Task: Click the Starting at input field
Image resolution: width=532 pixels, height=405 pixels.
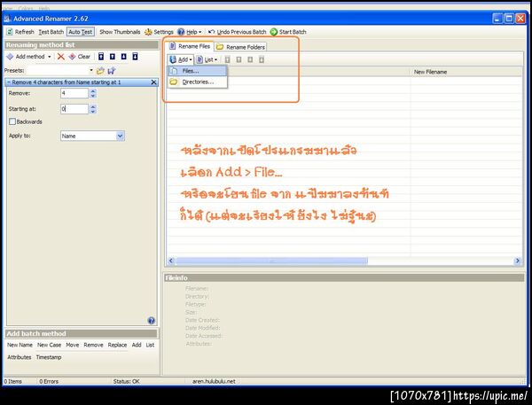Action: [74, 109]
